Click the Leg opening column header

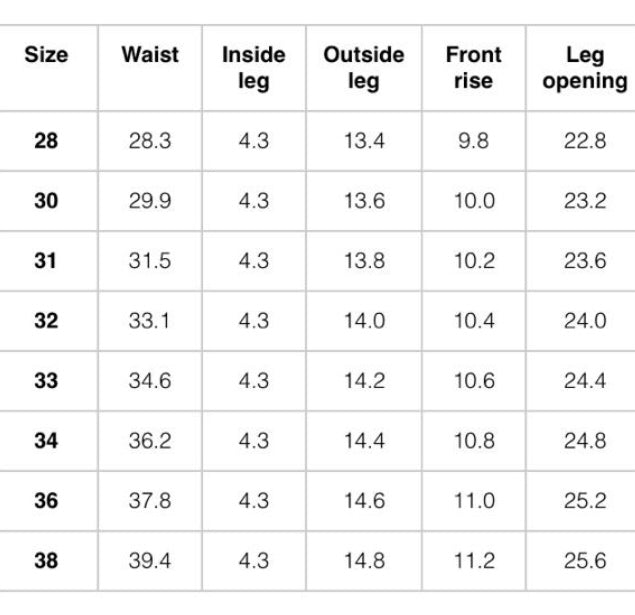coord(585,68)
